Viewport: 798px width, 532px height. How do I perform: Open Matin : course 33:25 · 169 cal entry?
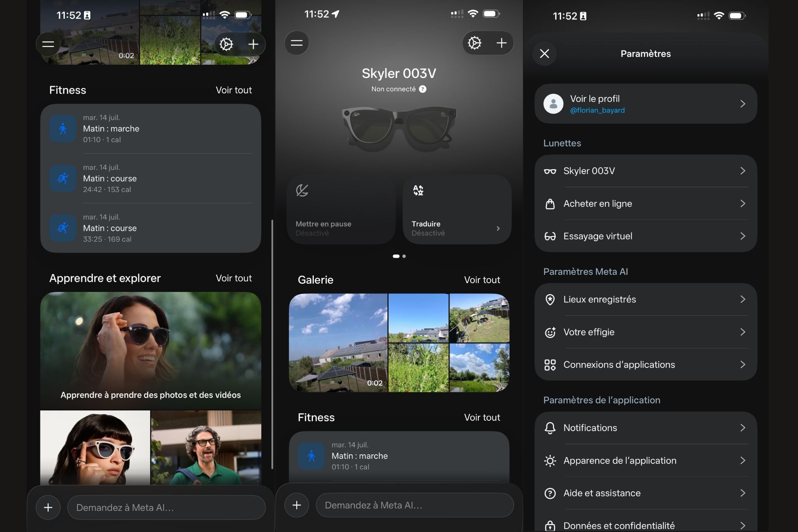(x=151, y=228)
